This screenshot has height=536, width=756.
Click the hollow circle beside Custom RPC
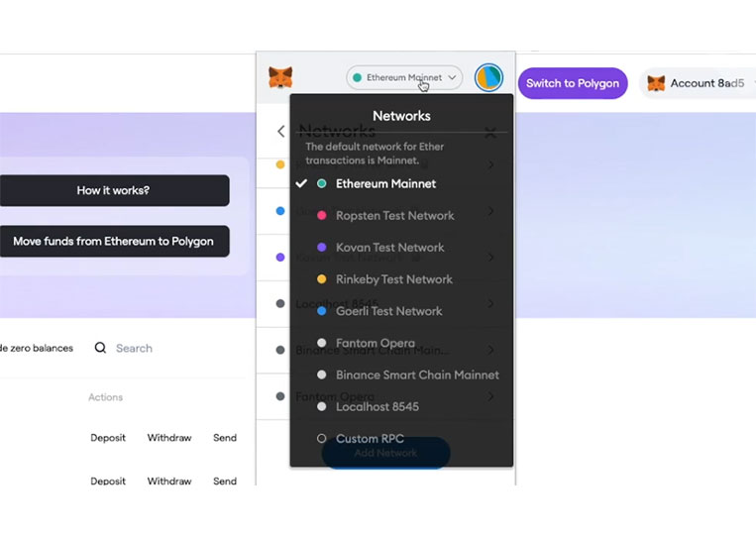point(322,438)
